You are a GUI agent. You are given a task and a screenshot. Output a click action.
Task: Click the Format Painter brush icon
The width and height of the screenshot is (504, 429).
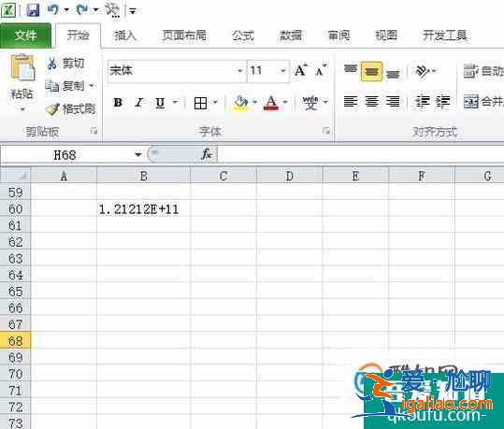(52, 109)
